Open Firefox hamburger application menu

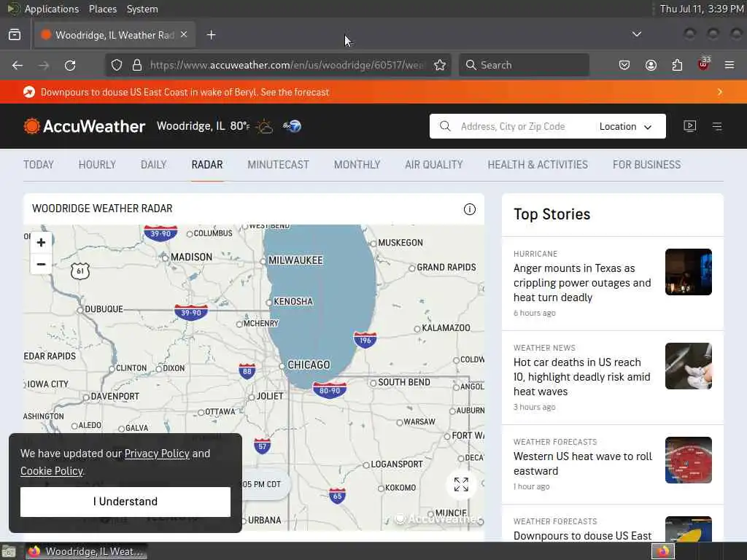(729, 65)
